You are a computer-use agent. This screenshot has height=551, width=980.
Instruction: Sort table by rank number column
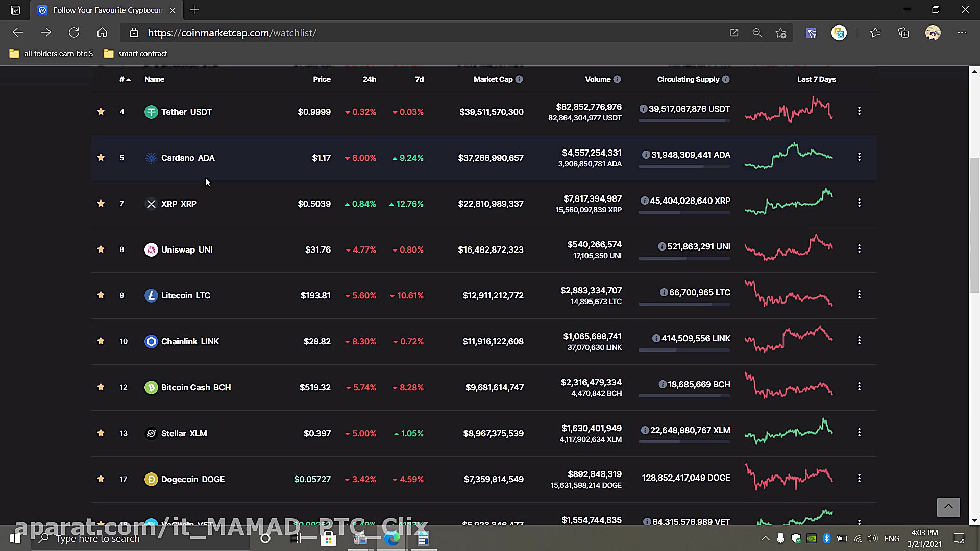point(125,79)
